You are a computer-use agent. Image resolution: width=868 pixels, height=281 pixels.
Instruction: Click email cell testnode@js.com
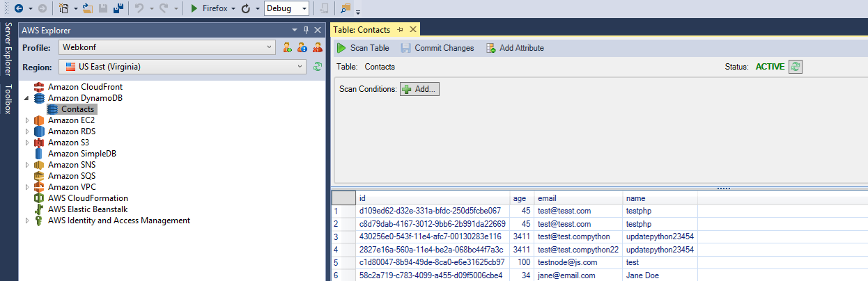click(578, 262)
